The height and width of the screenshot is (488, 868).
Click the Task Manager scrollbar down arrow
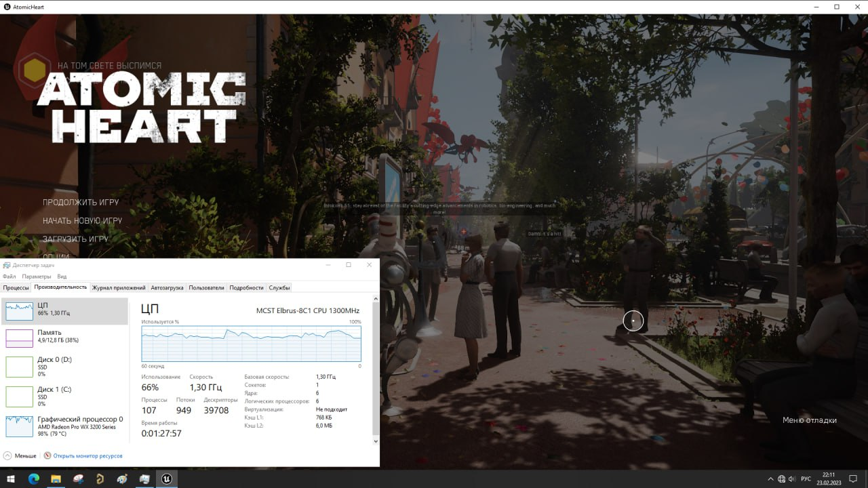[376, 442]
